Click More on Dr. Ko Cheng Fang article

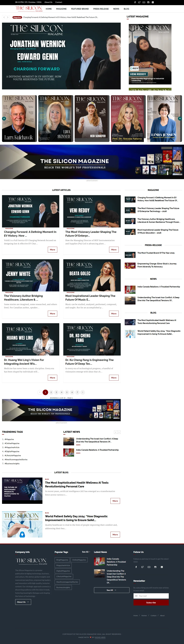pyautogui.click(x=114, y=377)
